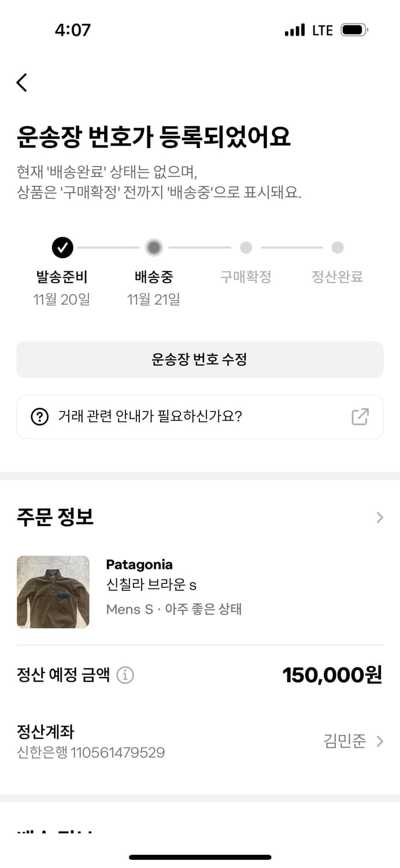400x868 pixels.
Task: Switch to view 배송중 date 11월 21일
Action: (x=154, y=300)
